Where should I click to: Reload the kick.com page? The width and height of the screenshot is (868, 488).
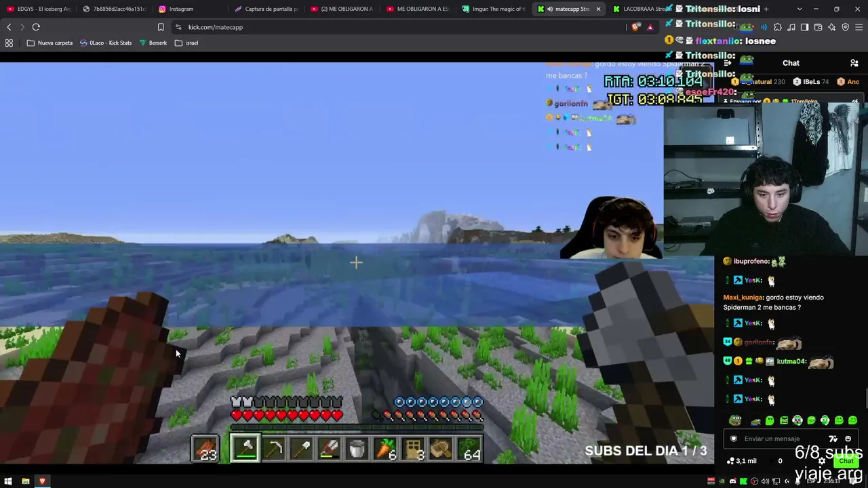pos(36,27)
